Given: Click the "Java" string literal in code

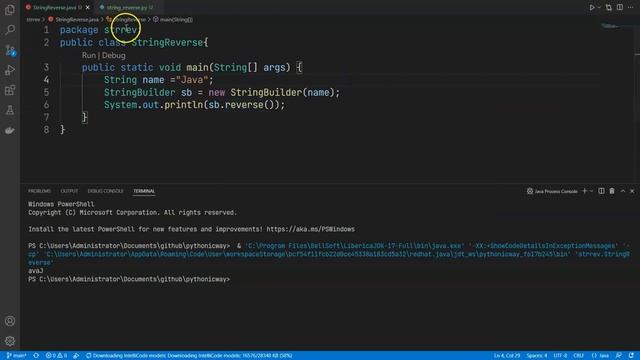Looking at the screenshot, I should coord(192,80).
